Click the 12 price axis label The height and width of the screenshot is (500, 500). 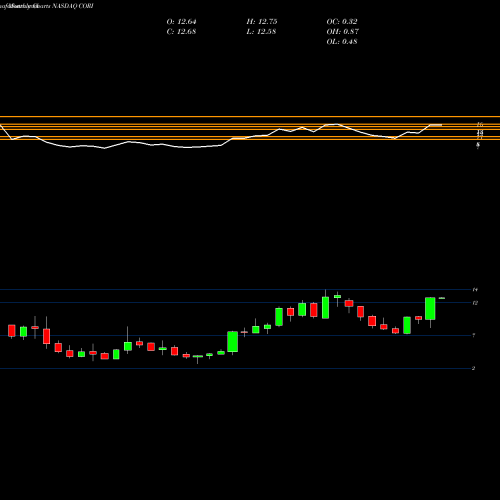pyautogui.click(x=475, y=303)
